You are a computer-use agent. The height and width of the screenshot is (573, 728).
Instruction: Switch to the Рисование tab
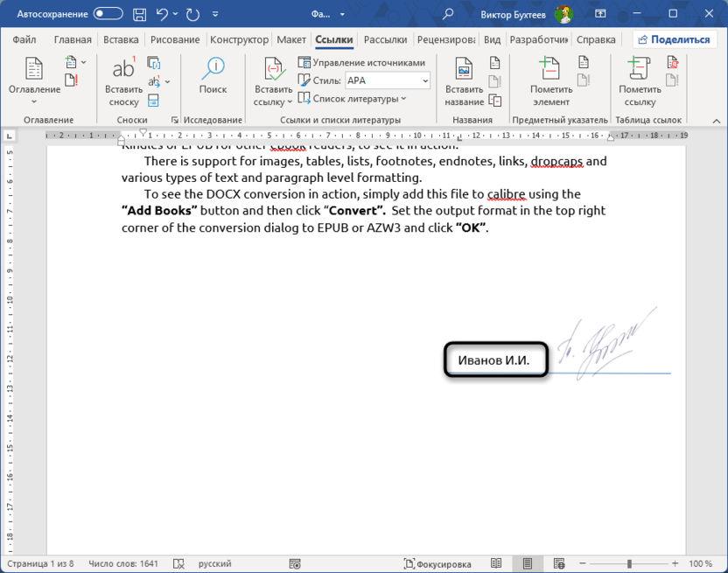(175, 40)
